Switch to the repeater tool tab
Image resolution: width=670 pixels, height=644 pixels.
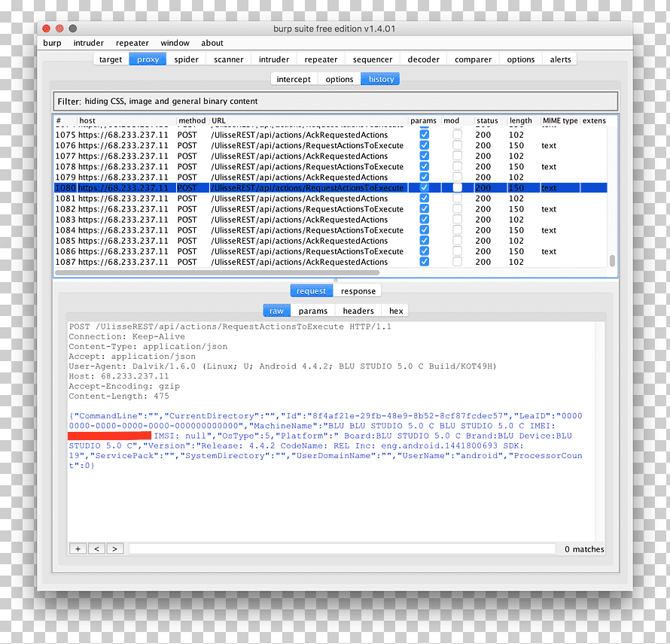(321, 59)
